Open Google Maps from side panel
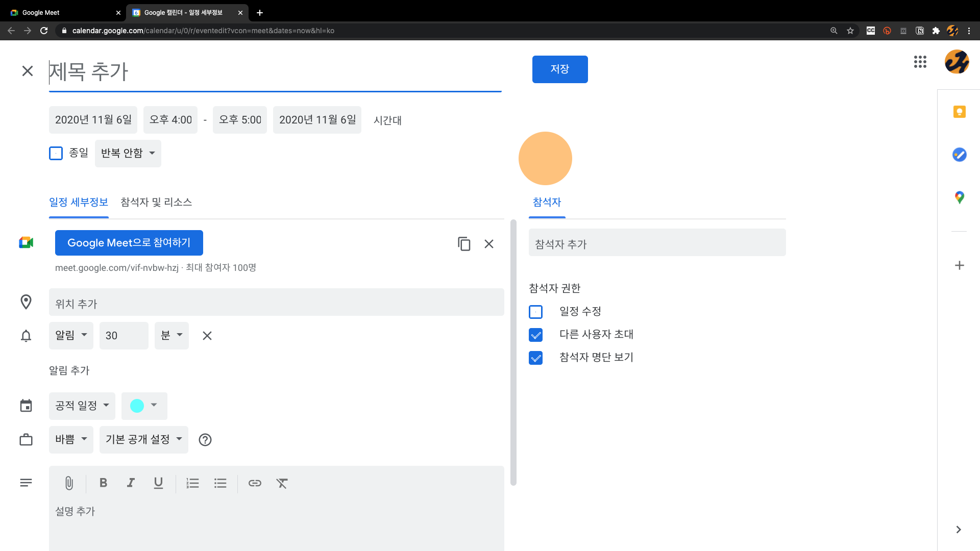 pyautogui.click(x=959, y=197)
